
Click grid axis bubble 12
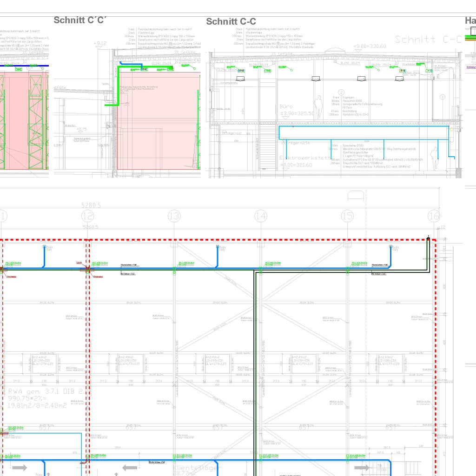pos(87,216)
